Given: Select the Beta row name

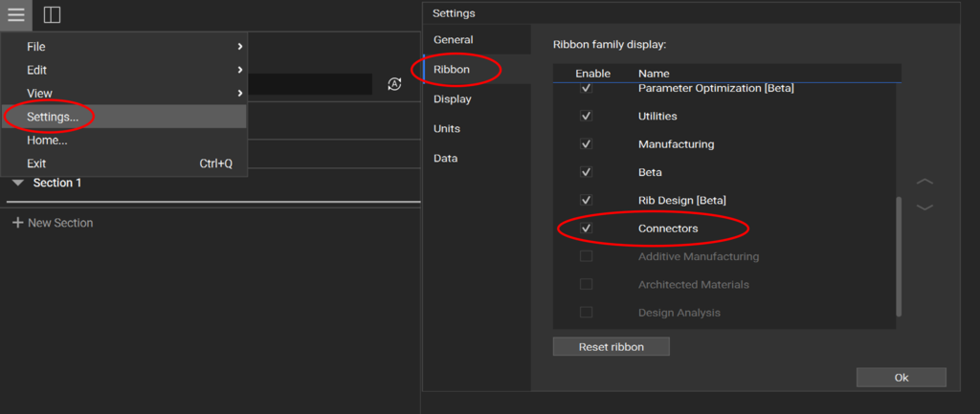Looking at the screenshot, I should [650, 172].
